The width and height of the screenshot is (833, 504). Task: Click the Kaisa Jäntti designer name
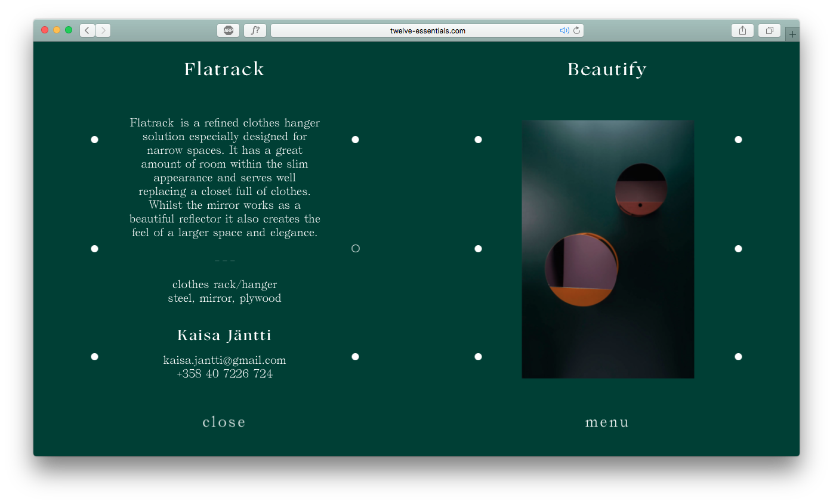224,335
